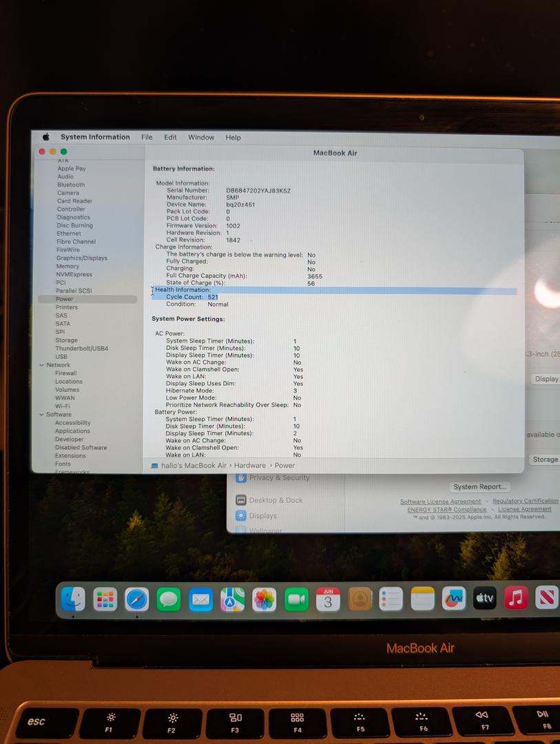Select Bluetooth in the sidebar
This screenshot has height=744, width=560.
(71, 185)
